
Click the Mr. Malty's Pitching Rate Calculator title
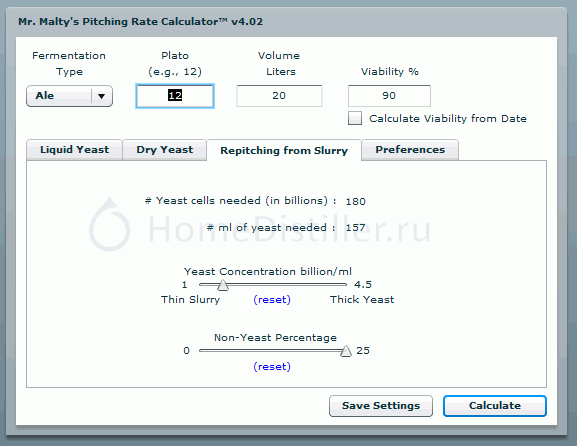click(141, 22)
